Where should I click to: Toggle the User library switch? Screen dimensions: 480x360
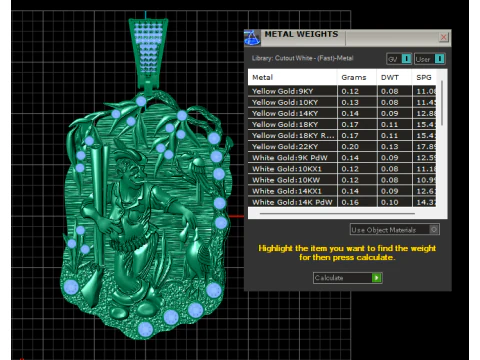point(439,59)
